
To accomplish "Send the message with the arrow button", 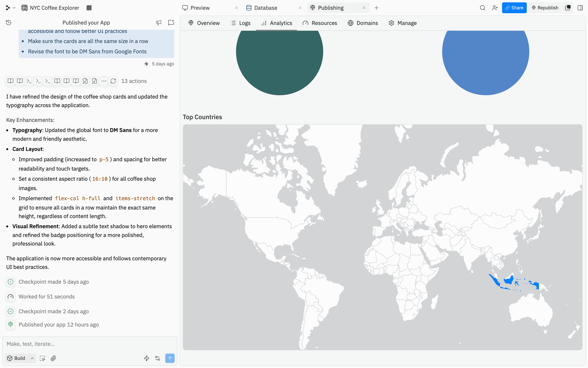I will point(170,358).
